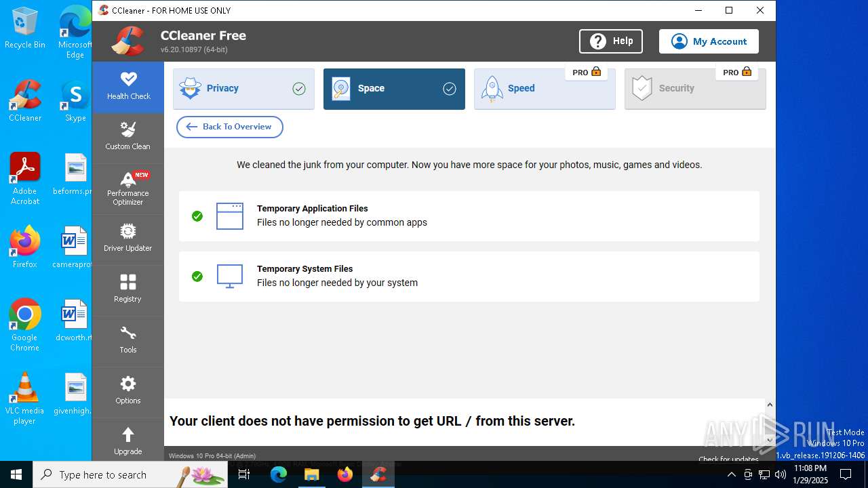The height and width of the screenshot is (488, 868).
Task: Select the Speed PRO tab
Action: [545, 88]
